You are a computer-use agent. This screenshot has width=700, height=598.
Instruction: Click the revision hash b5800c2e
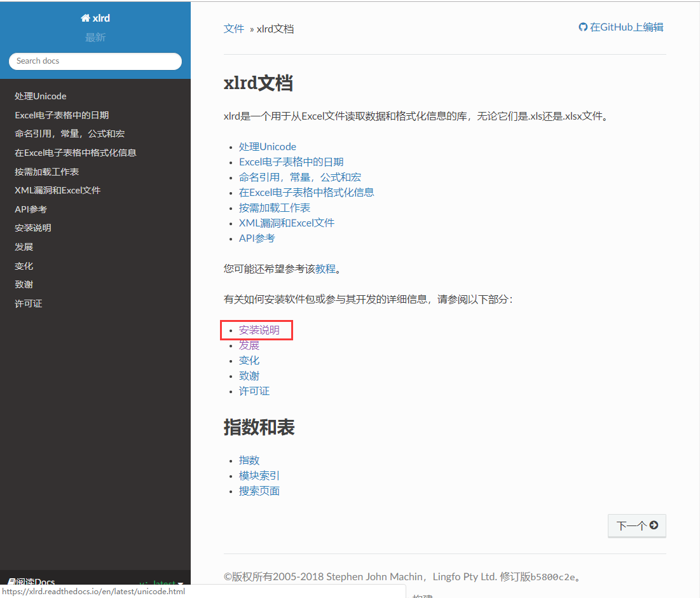click(552, 577)
